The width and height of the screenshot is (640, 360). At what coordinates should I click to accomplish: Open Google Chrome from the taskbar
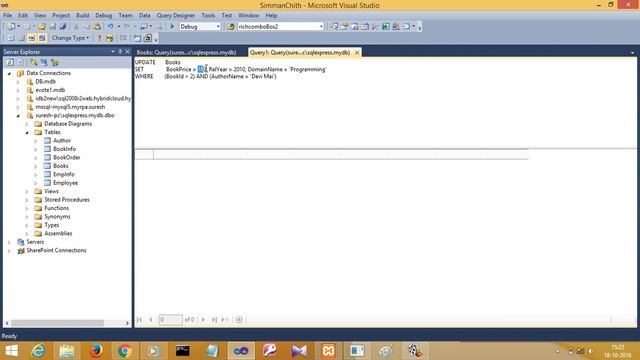pos(124,351)
